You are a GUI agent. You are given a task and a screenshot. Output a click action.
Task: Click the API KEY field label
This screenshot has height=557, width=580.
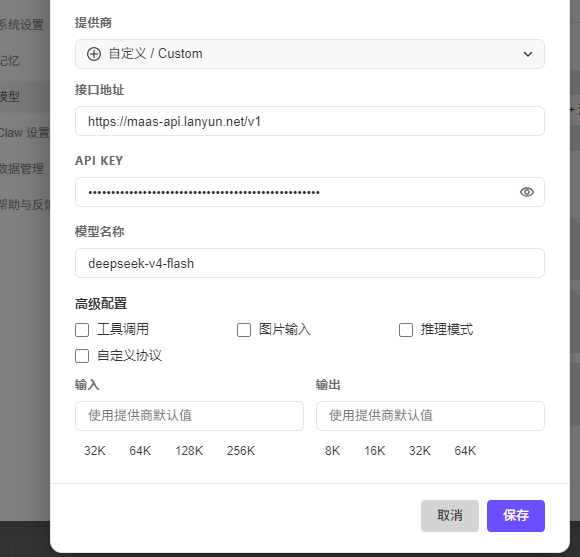pyautogui.click(x=99, y=161)
